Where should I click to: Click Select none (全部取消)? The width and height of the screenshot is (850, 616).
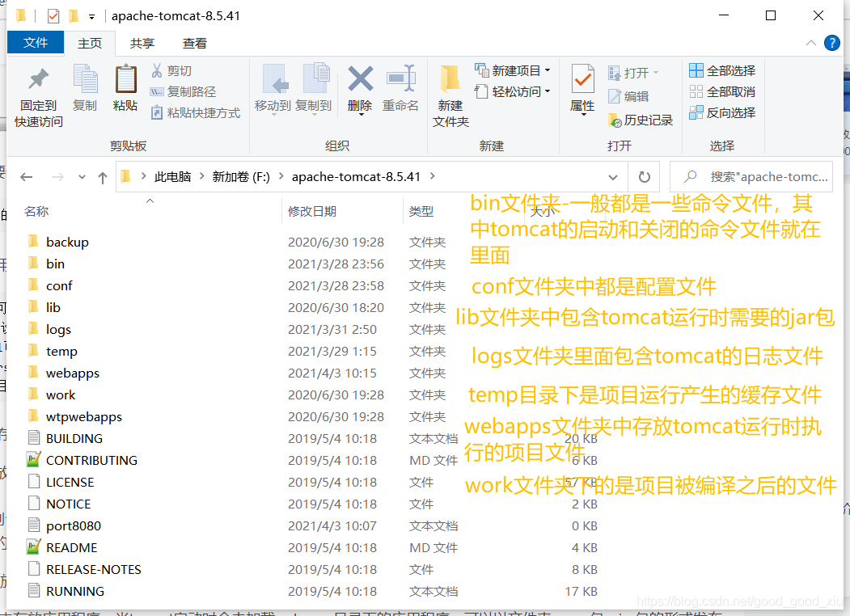722,91
